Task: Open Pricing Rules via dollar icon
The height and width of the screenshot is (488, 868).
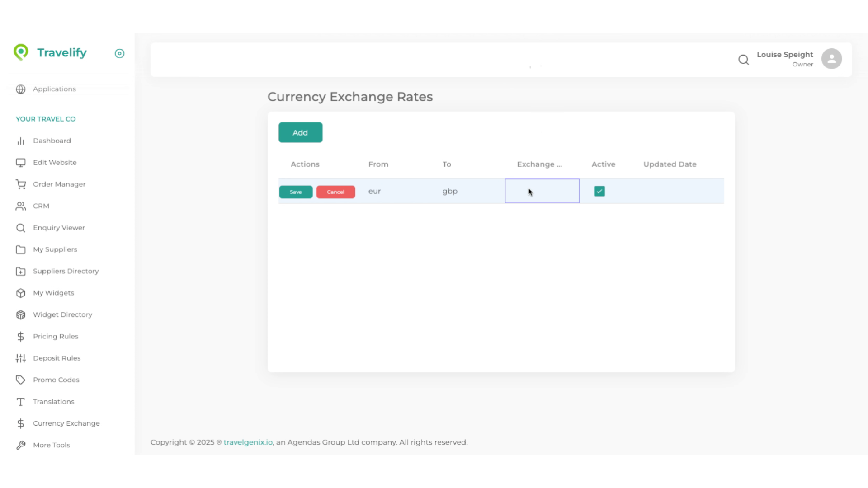Action: point(21,336)
